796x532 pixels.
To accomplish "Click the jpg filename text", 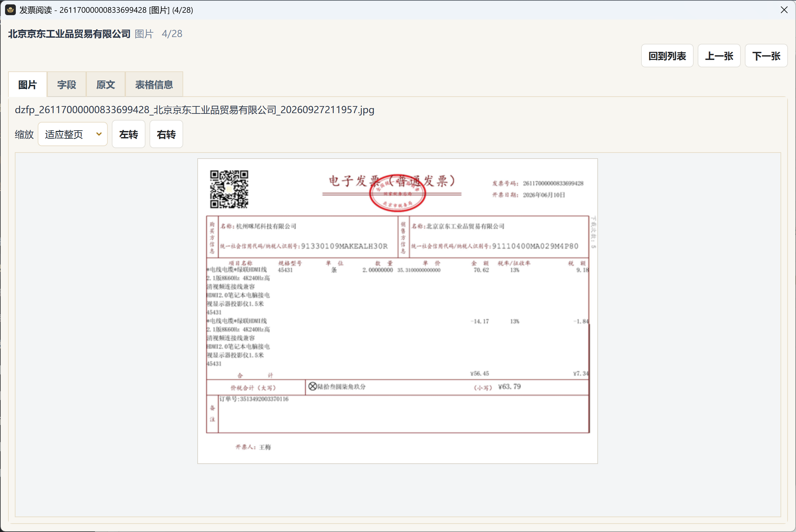I will tap(194, 109).
